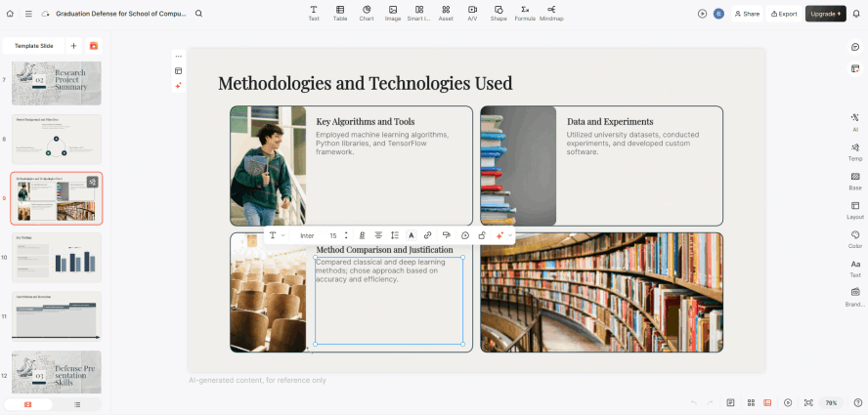Select the Mindmap tool

pyautogui.click(x=551, y=13)
